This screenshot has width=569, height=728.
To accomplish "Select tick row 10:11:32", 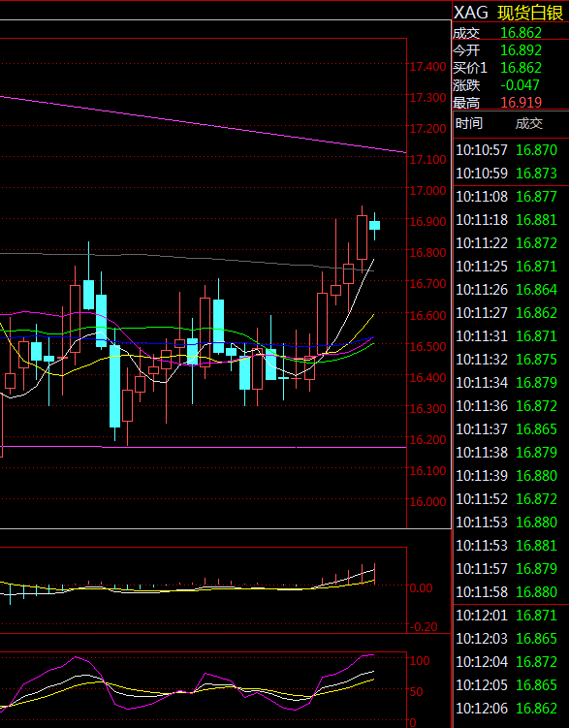I will tap(511, 360).
